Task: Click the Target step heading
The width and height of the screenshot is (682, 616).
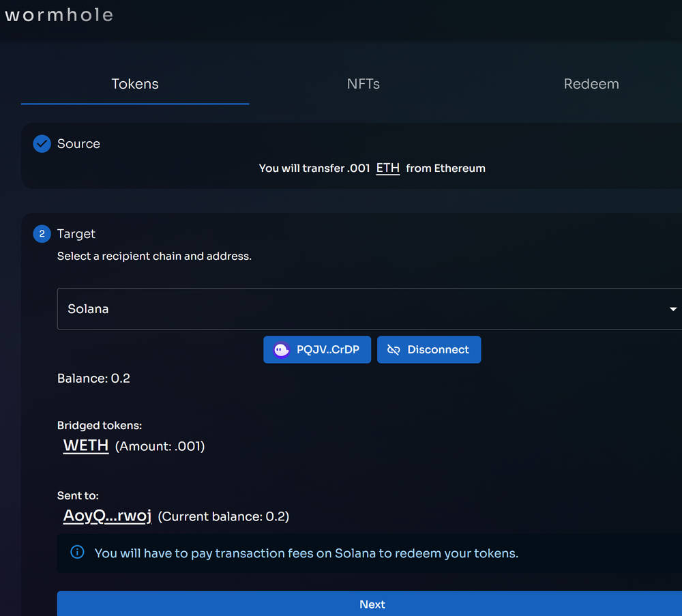Action: [76, 234]
